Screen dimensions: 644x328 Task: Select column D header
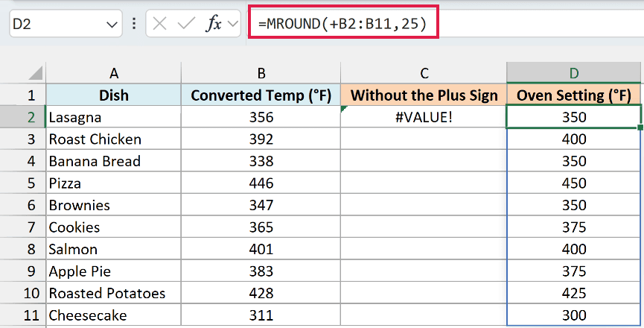coord(574,73)
